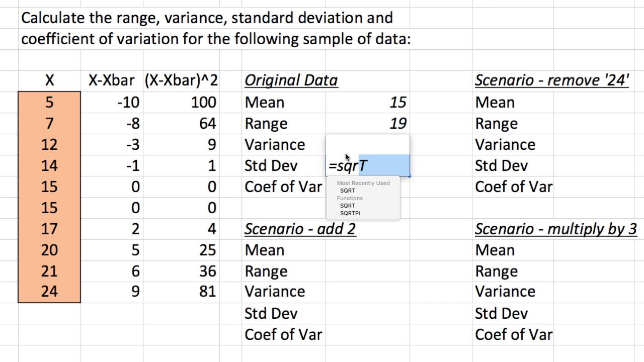Choose SQRT under the Functions heading
This screenshot has height=362, width=644.
click(348, 206)
